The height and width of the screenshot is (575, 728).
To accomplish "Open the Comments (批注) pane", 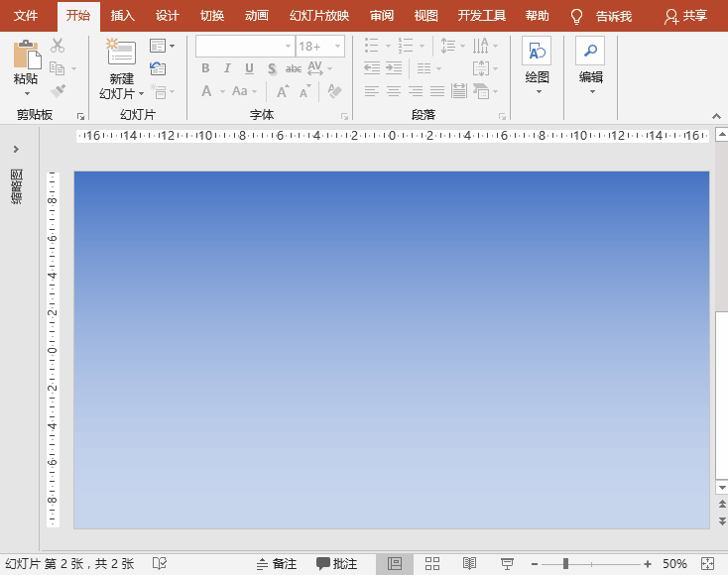I will pyautogui.click(x=337, y=564).
